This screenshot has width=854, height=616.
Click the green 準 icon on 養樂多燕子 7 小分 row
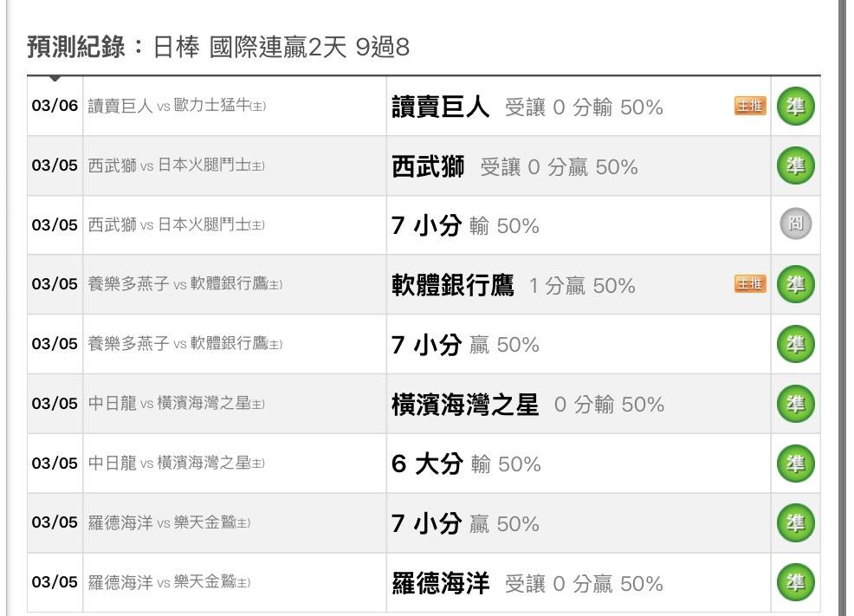[x=796, y=345]
